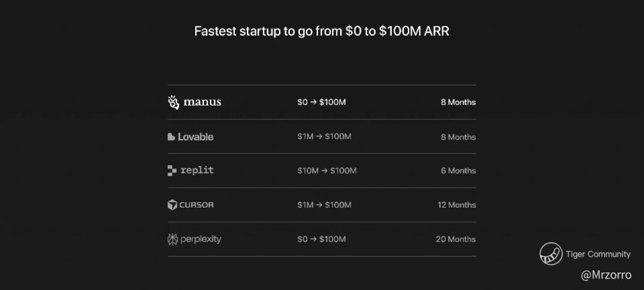Click the manus company name
Viewport: 644px width, 290px height.
[x=202, y=102]
